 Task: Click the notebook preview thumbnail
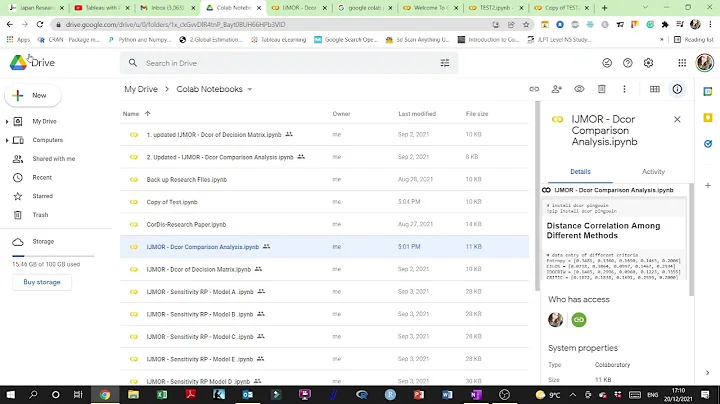click(614, 239)
